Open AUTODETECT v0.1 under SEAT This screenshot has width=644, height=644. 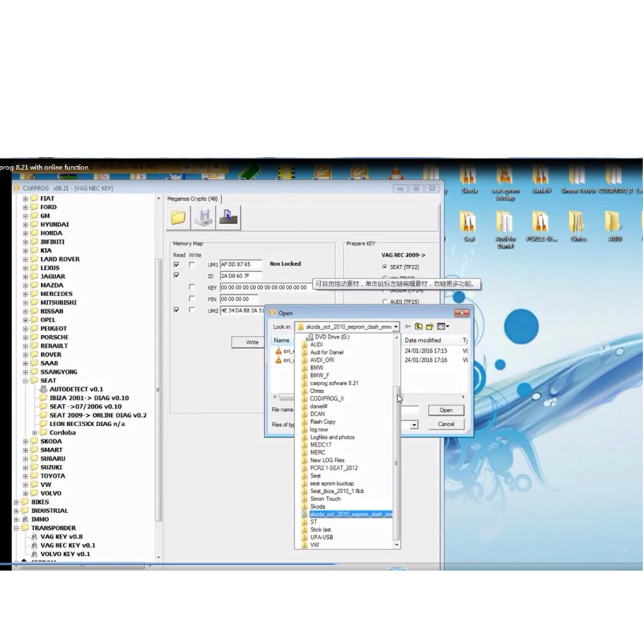tap(76, 390)
